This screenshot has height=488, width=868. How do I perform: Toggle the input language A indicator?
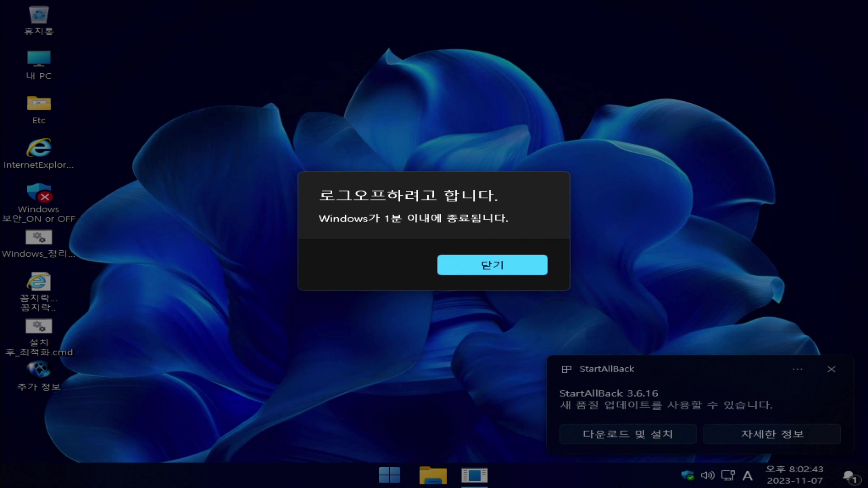tap(747, 475)
